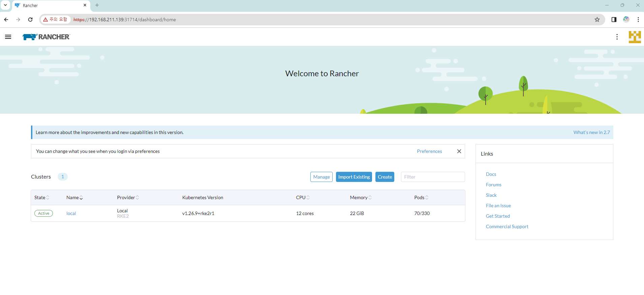Click the Rancher logo
The image size is (644, 295).
point(46,37)
